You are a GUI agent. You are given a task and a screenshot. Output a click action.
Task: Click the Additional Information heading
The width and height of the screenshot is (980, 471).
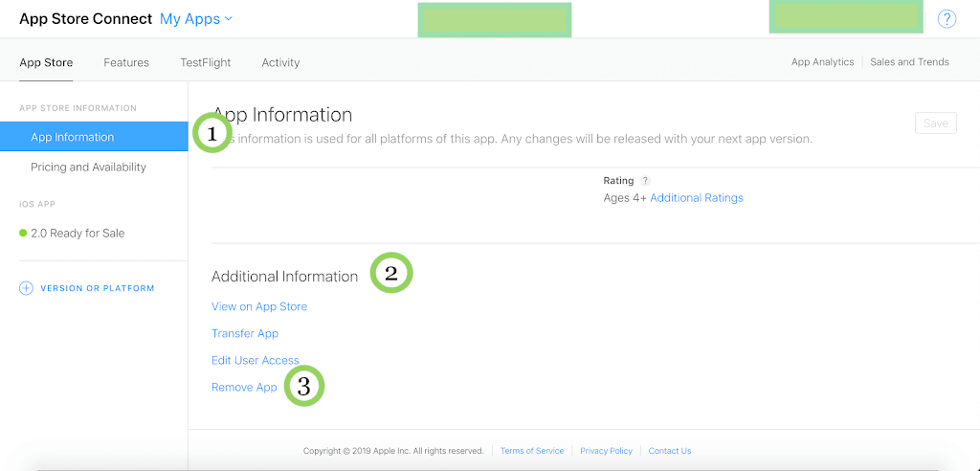284,277
